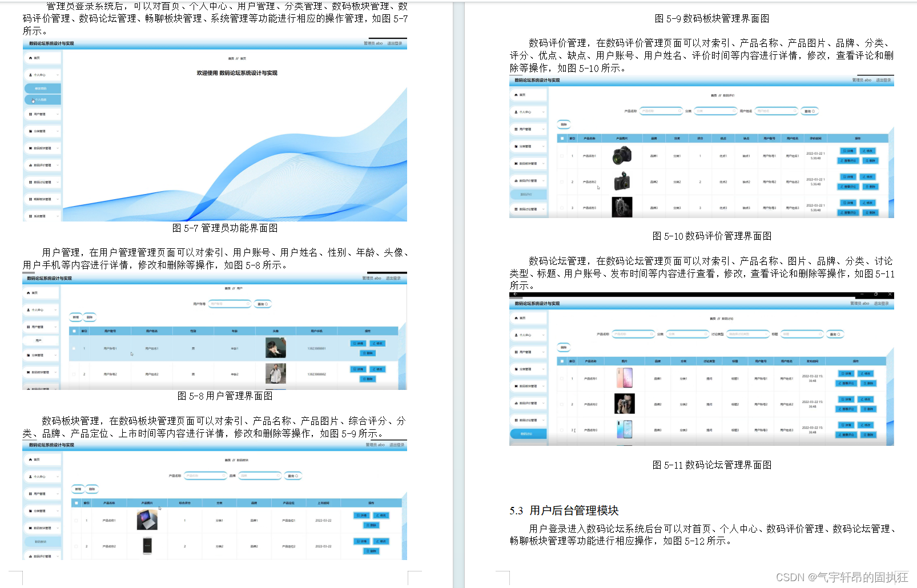Click the 系统管理 icon in Figure 5-7 sidebar
Screen dimensions: 917x588
pos(30,216)
